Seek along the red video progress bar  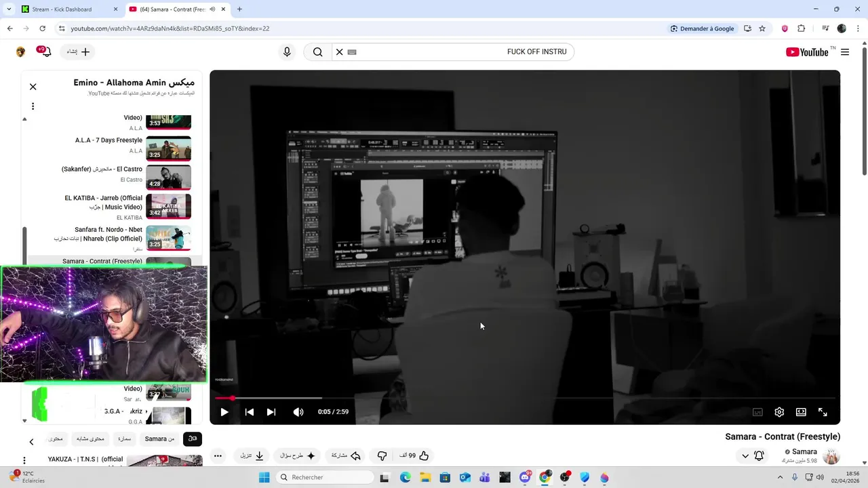click(525, 398)
